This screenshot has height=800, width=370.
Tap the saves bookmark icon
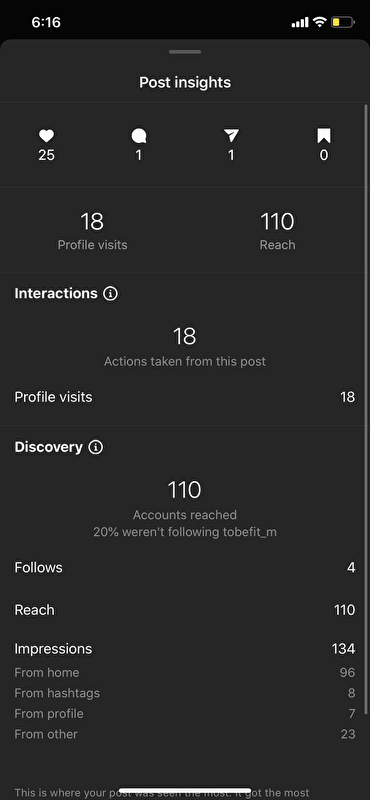point(324,136)
